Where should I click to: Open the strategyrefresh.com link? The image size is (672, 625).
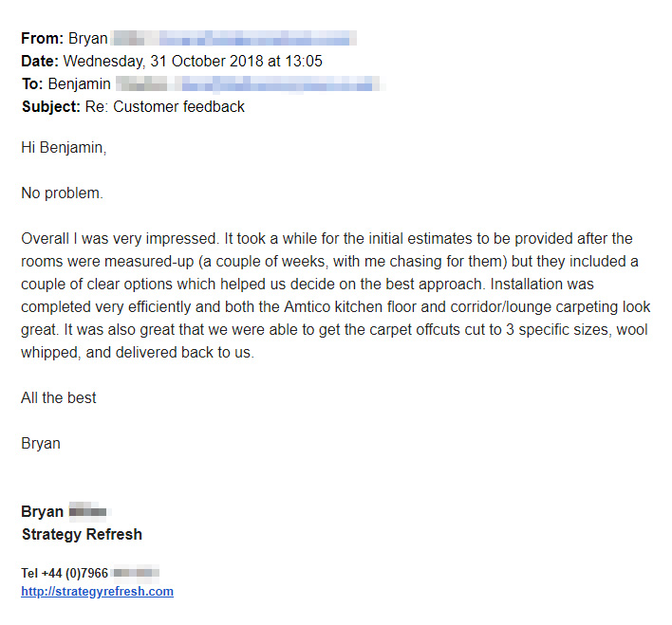97,591
